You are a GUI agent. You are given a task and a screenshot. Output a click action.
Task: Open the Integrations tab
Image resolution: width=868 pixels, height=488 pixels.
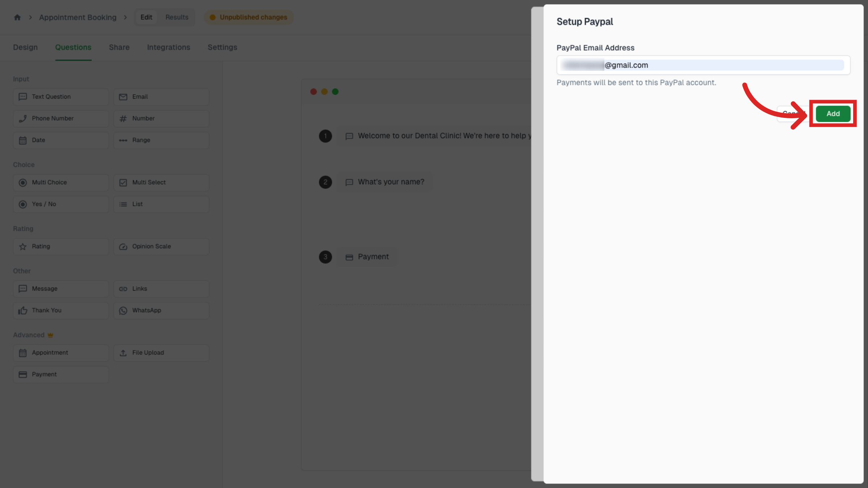[x=169, y=47]
